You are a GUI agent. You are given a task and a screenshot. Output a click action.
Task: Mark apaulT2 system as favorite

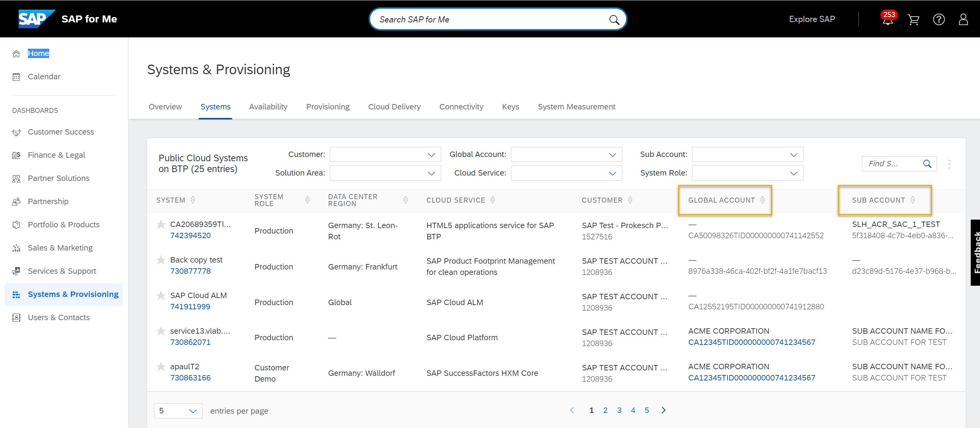(x=161, y=367)
